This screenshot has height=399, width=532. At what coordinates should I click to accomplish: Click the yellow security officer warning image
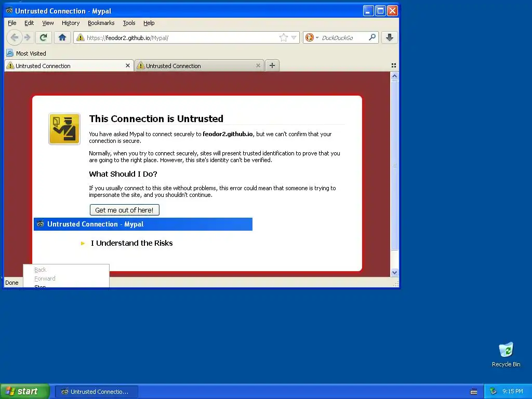[x=64, y=129]
